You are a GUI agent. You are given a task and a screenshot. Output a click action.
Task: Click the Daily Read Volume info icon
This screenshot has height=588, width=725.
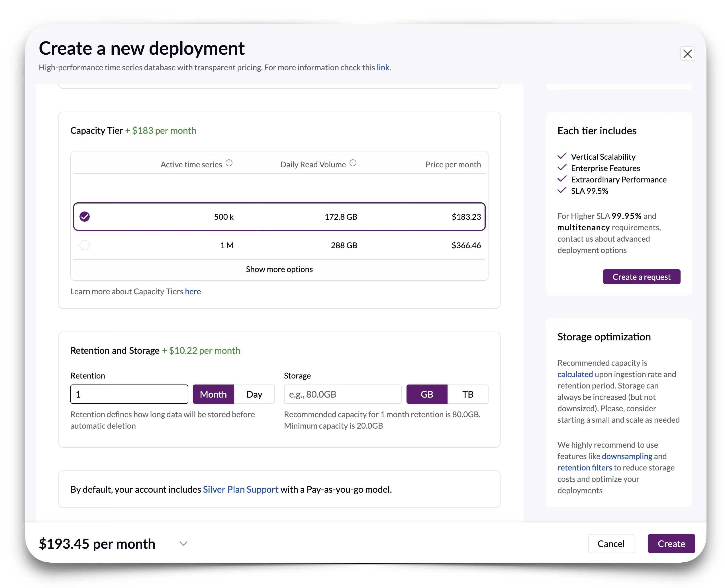coord(353,163)
